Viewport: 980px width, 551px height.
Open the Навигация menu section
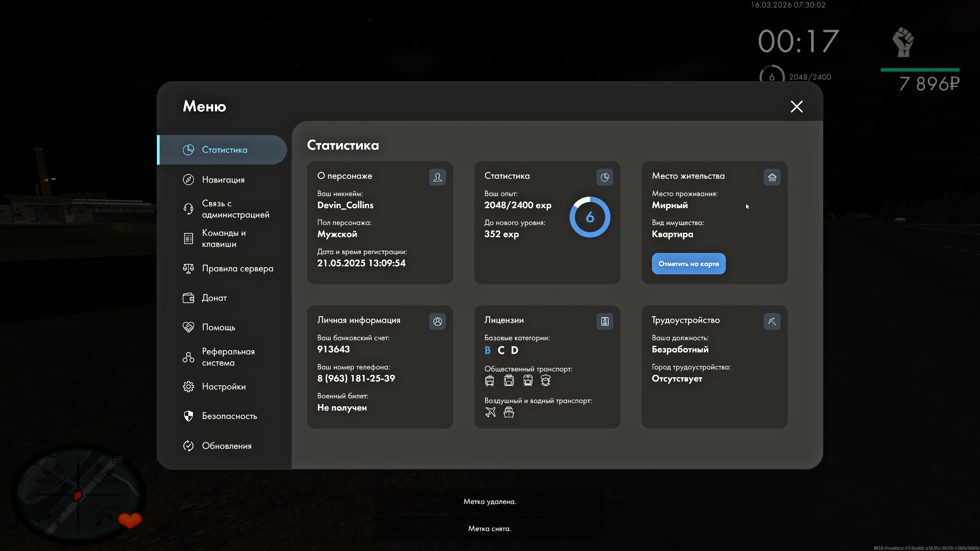tap(223, 179)
